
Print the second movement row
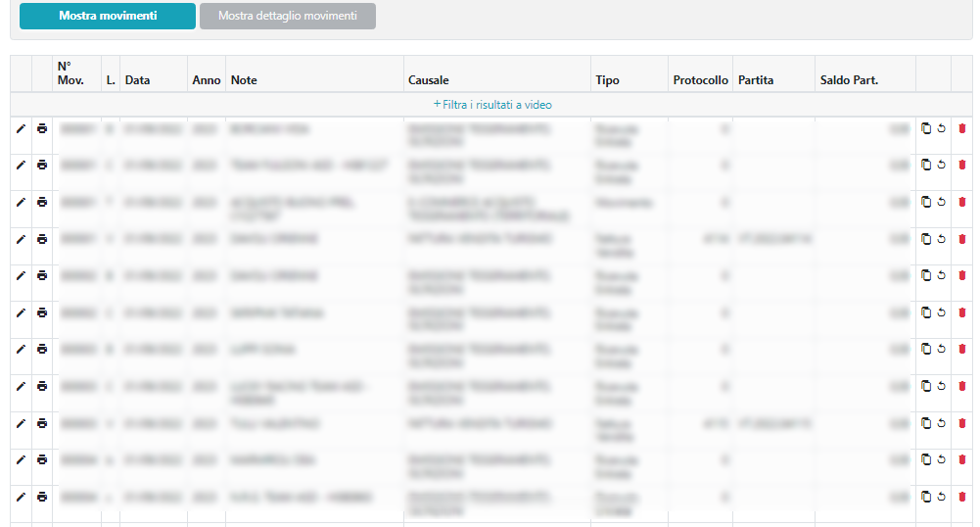(x=42, y=165)
